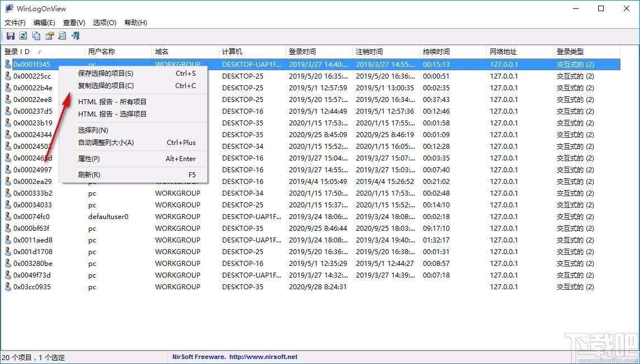Click user icon of row 0x00024344

(8, 135)
